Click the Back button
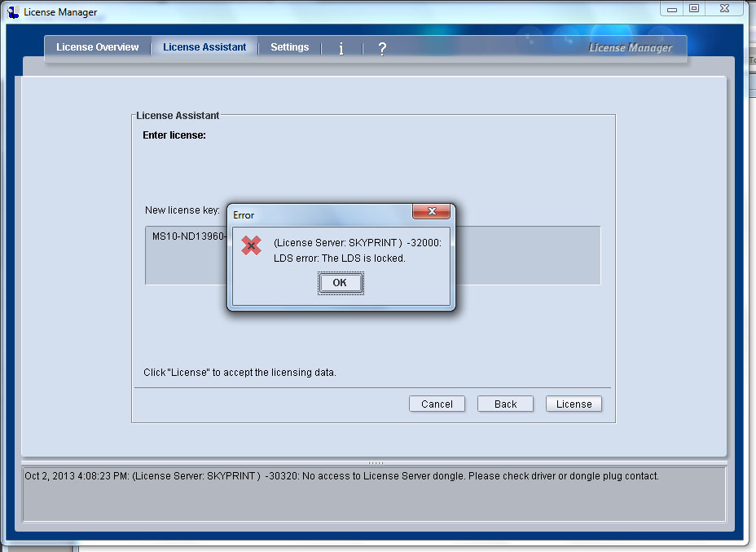Image resolution: width=756 pixels, height=552 pixels. point(505,404)
